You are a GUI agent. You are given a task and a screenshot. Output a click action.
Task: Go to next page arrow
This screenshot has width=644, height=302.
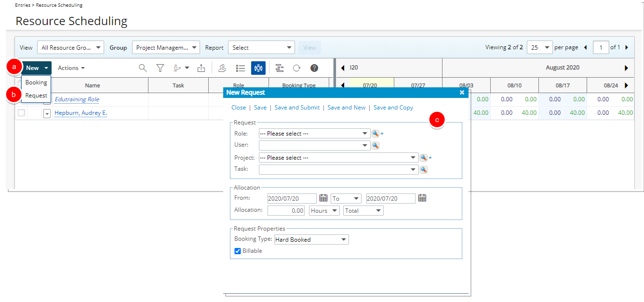point(627,47)
